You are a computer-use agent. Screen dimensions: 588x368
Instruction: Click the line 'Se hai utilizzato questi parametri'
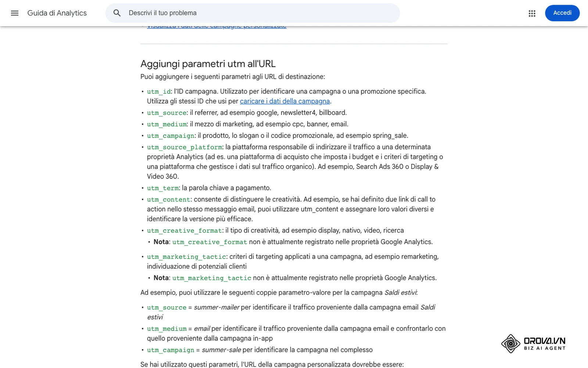click(x=272, y=364)
